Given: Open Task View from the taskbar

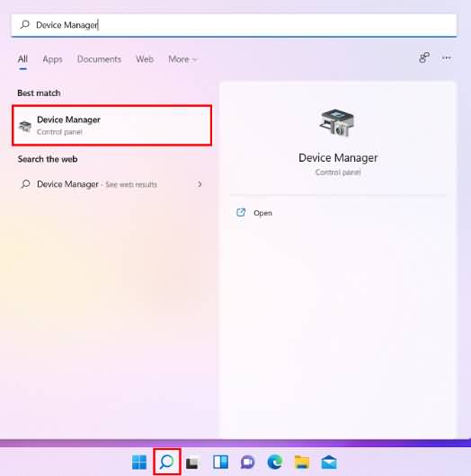Looking at the screenshot, I should (x=192, y=463).
